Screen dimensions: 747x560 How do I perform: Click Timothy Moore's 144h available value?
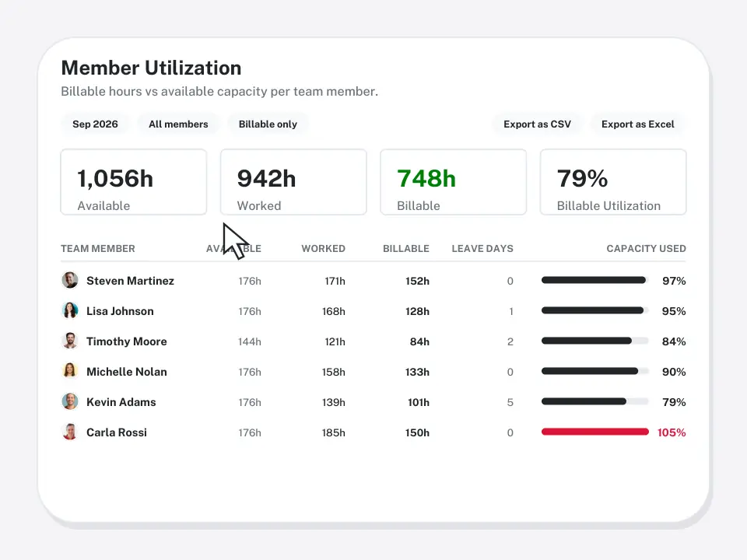click(250, 341)
